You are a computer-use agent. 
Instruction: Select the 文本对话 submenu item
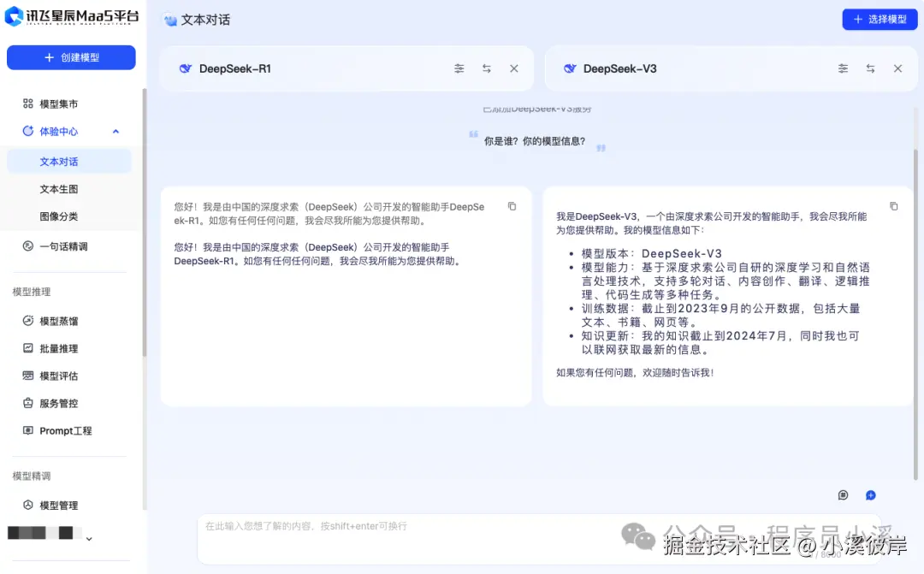pos(69,162)
